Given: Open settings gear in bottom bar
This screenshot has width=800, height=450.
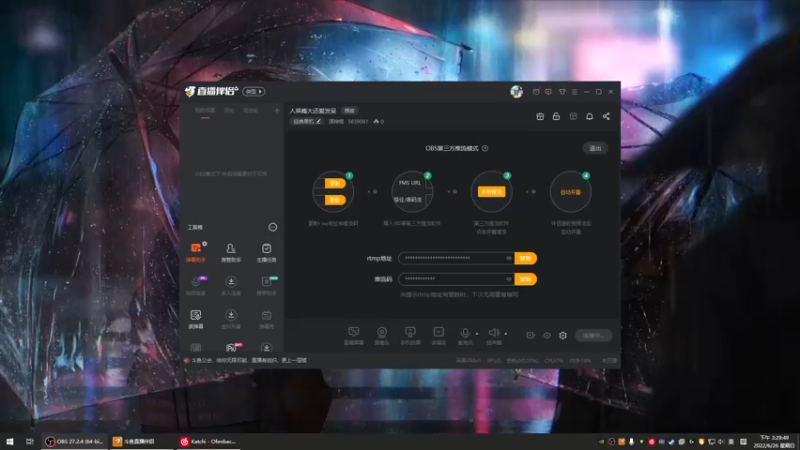Looking at the screenshot, I should pos(563,335).
